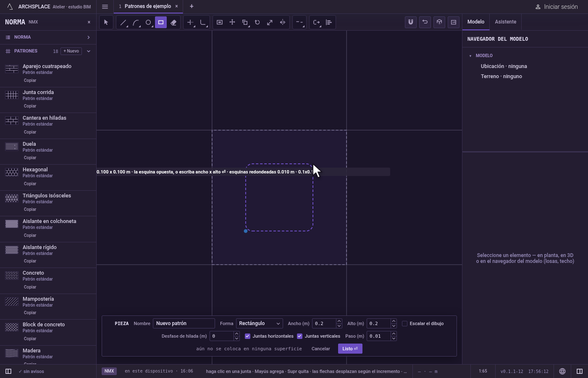
Task: Select Ubicación · ninguna in navigator
Action: 504,66
